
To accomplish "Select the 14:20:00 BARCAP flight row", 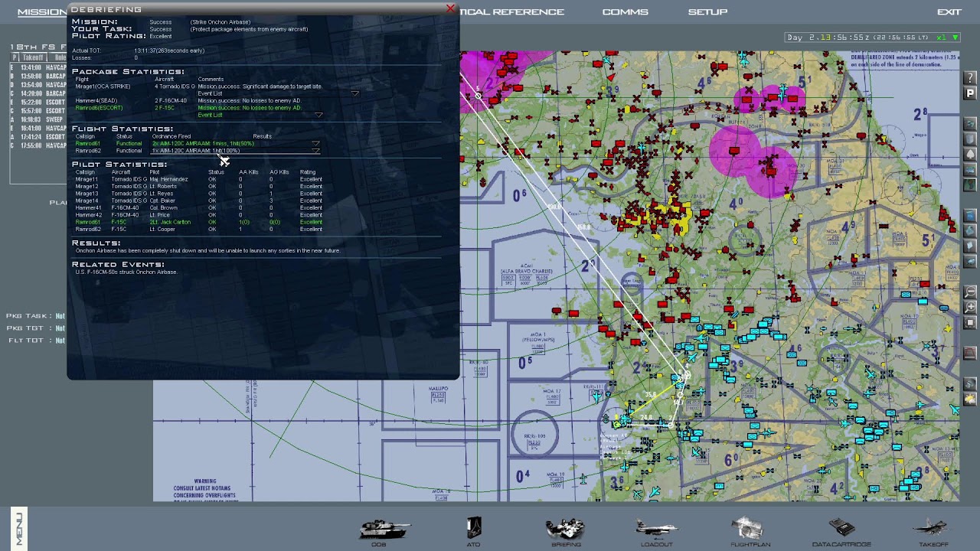I will tap(38, 93).
